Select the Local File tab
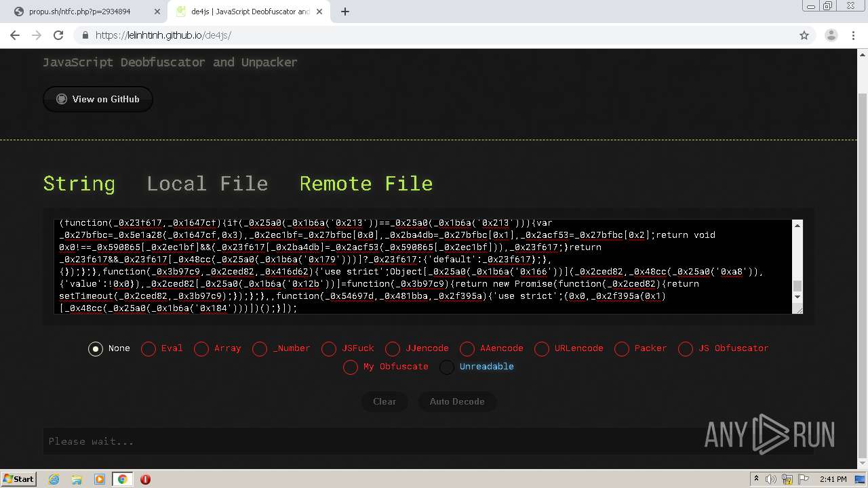868x488 pixels. coord(207,184)
